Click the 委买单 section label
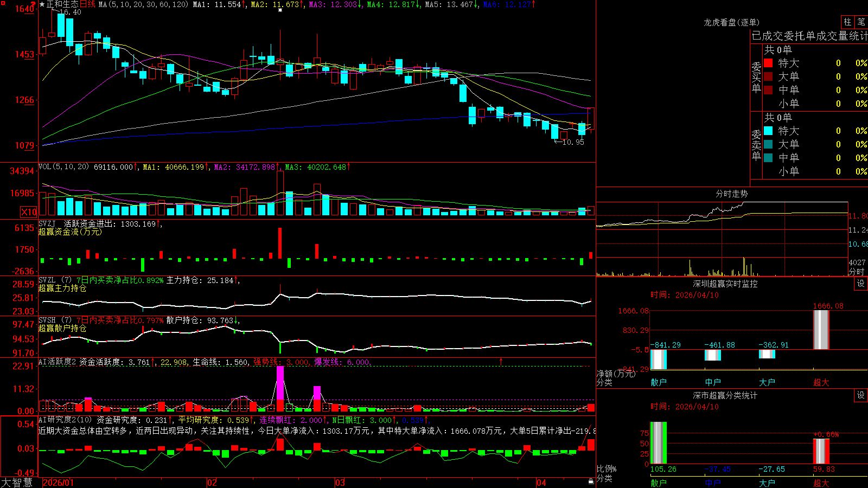The width and height of the screenshot is (868, 488). coord(756,77)
